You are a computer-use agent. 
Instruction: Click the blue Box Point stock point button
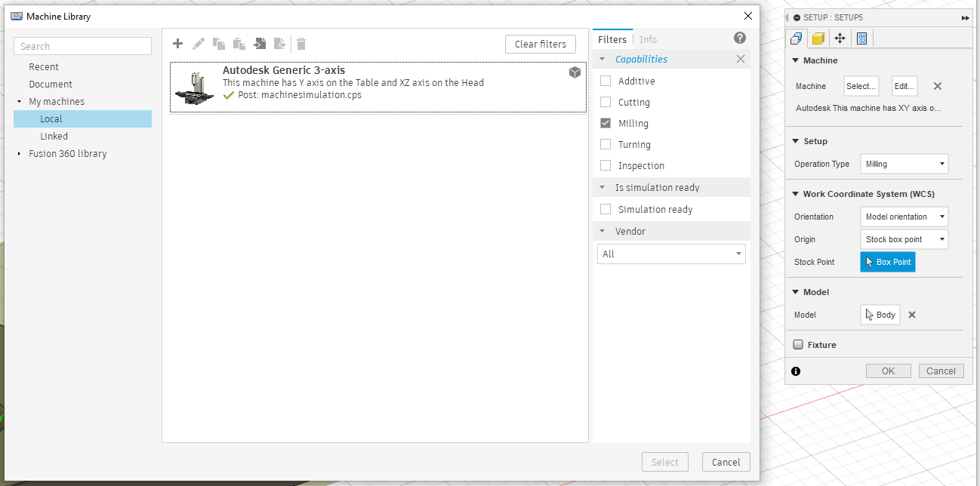[888, 262]
